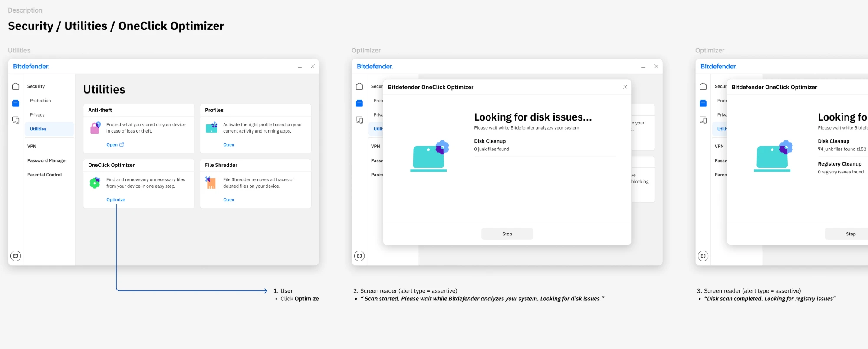Go to Parental Control in the sidebar

pos(45,175)
